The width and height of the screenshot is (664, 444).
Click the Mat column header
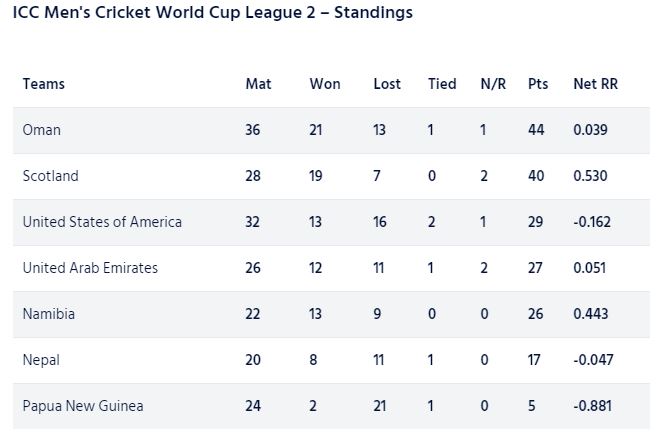[258, 84]
